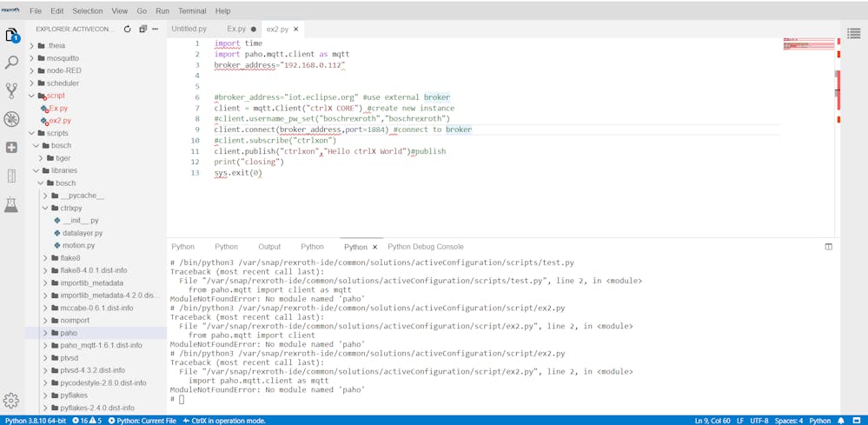Switch to the Ex.py editor tab

pyautogui.click(x=236, y=29)
